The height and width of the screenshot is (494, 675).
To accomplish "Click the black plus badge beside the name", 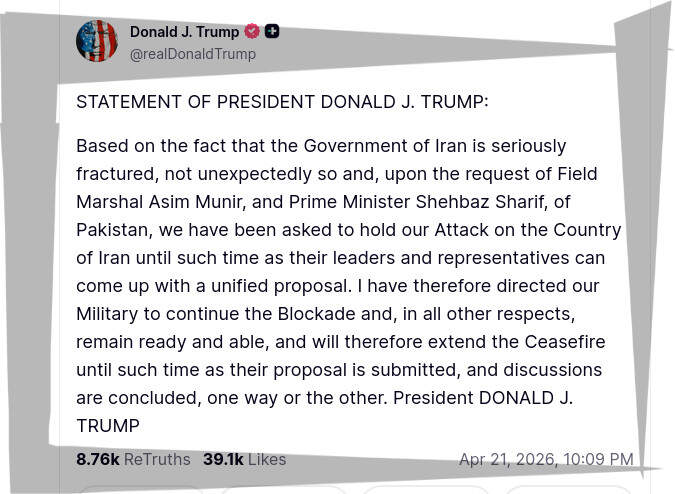I will coord(272,31).
